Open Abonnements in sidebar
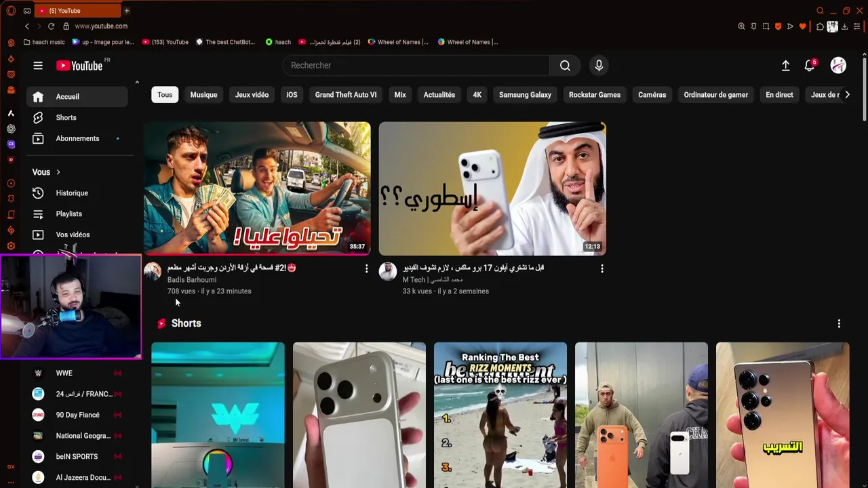 77,139
